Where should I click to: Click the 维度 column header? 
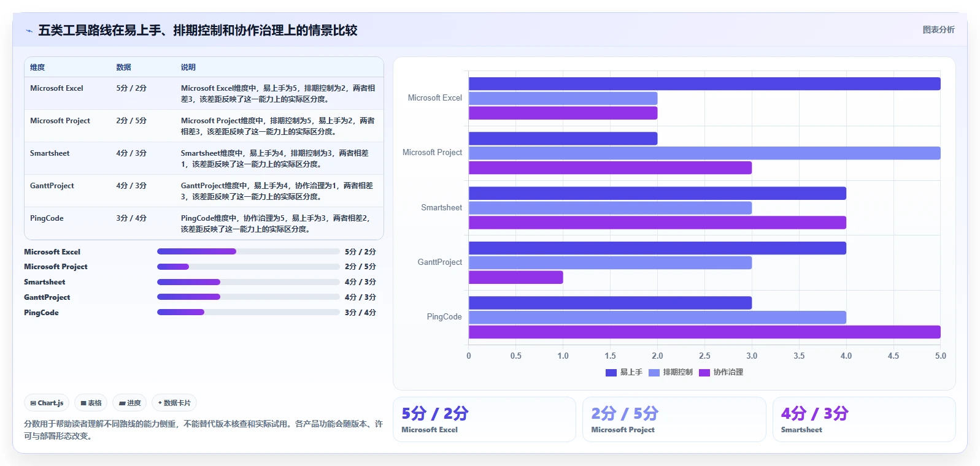click(37, 67)
